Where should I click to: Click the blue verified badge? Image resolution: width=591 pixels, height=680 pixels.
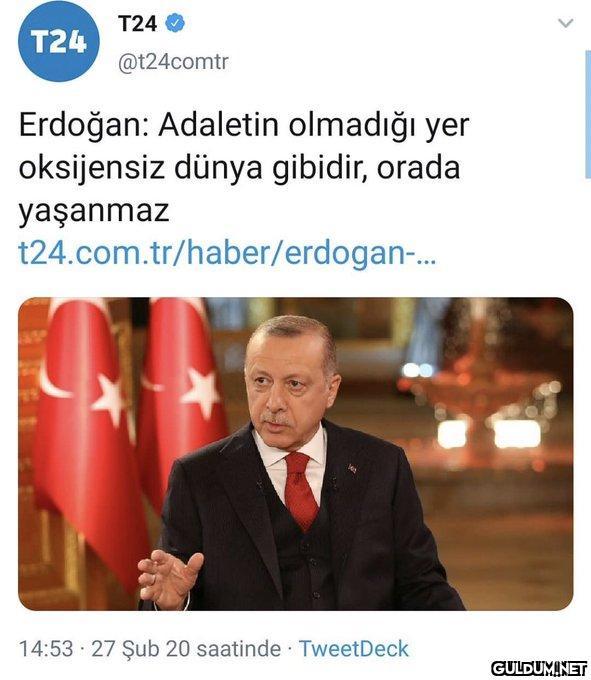pyautogui.click(x=175, y=23)
